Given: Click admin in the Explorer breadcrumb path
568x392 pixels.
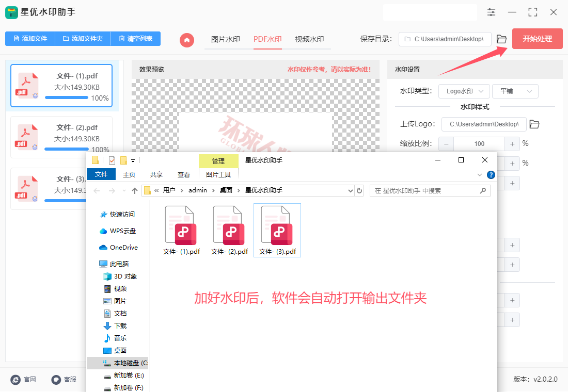Looking at the screenshot, I should [198, 190].
